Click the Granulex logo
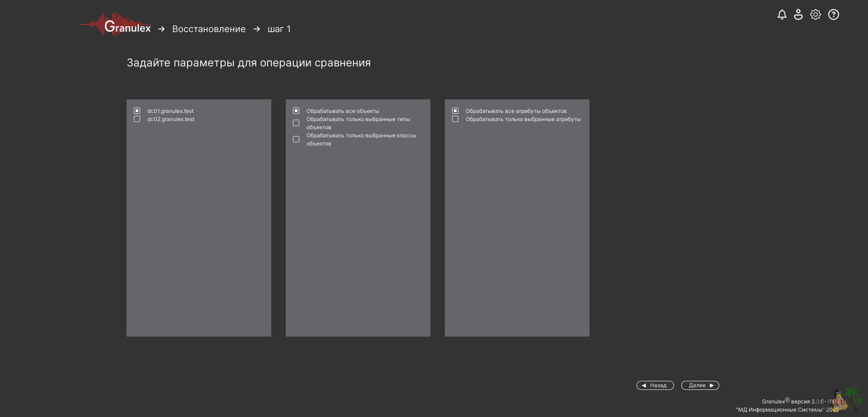 click(x=116, y=25)
